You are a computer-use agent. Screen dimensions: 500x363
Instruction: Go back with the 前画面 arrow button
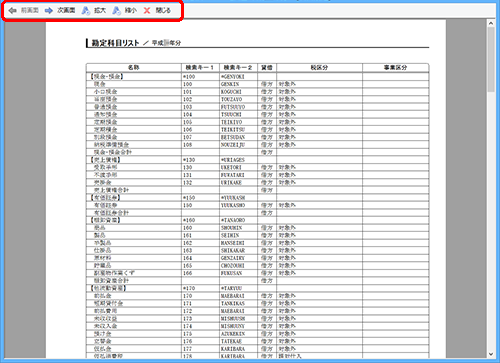click(23, 10)
